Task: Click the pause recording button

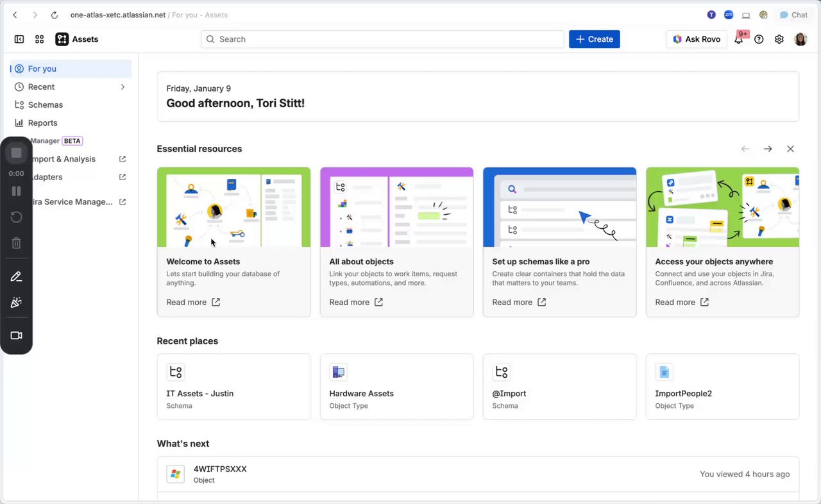Action: click(x=17, y=191)
